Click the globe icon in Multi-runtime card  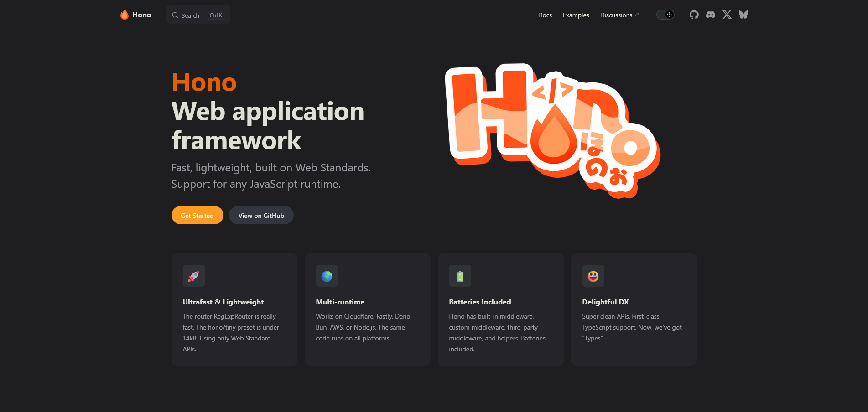point(327,276)
